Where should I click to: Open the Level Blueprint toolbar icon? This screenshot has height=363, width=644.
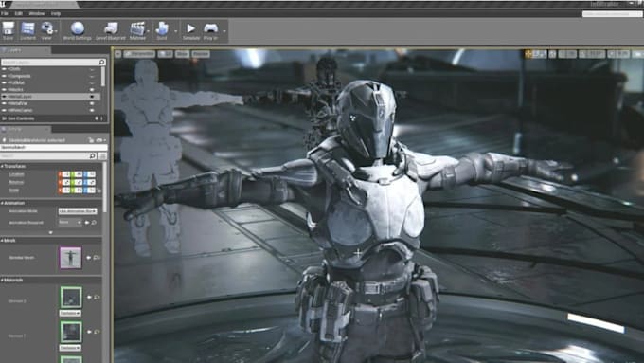coord(111,28)
